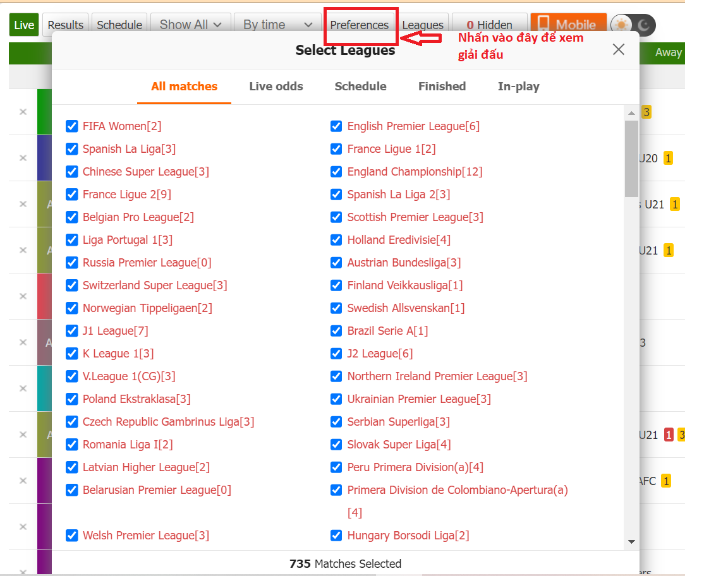Click the league list scrollbar thumb

631,158
